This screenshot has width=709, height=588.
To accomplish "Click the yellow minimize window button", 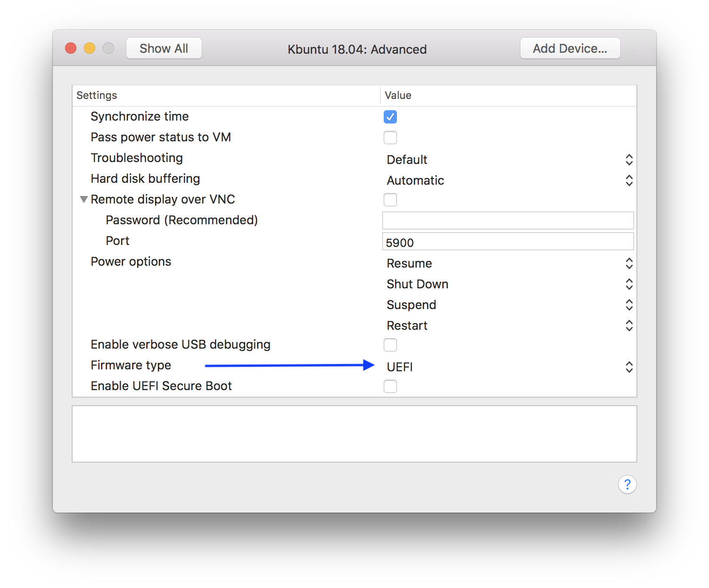I will tap(90, 49).
